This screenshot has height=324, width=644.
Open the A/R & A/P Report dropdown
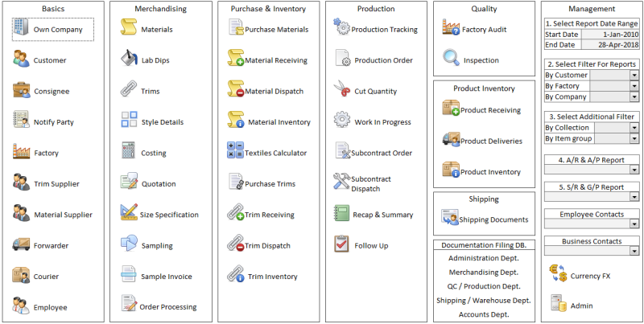coord(634,170)
